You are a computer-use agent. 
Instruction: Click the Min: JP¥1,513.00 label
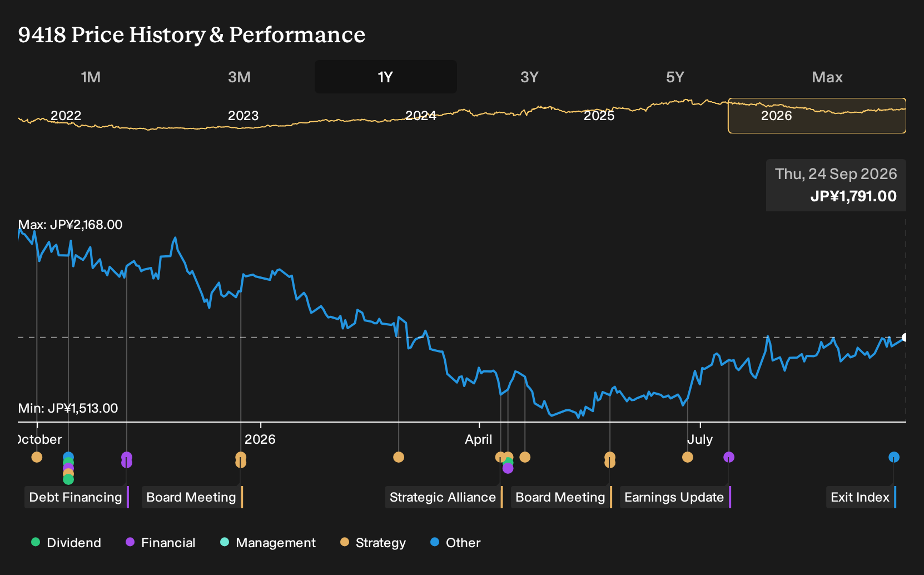point(68,408)
